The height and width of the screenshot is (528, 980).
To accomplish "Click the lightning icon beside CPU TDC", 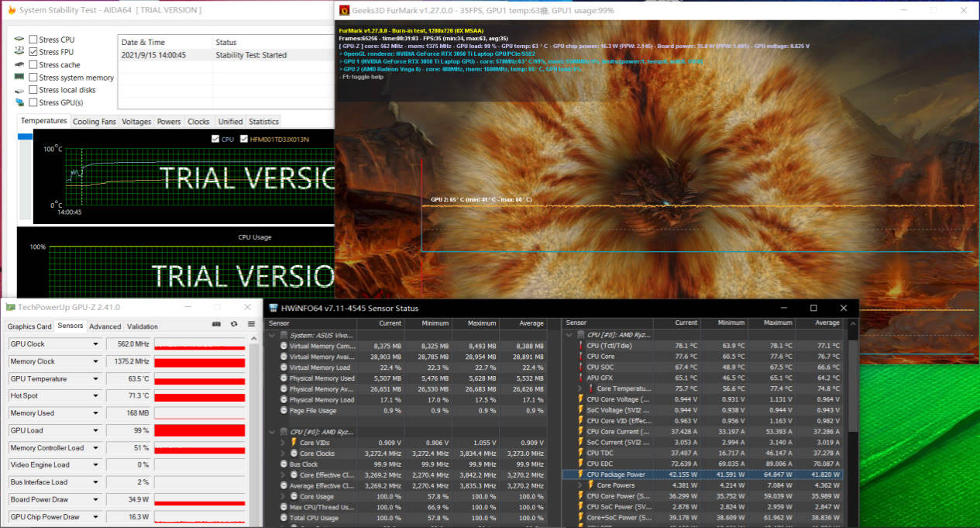I will coord(580,454).
